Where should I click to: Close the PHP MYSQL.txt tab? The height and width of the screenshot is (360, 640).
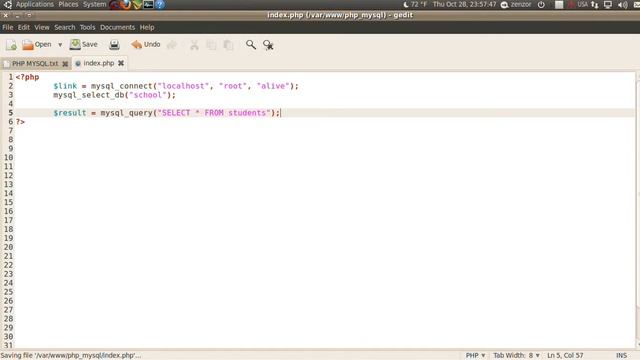click(x=65, y=64)
